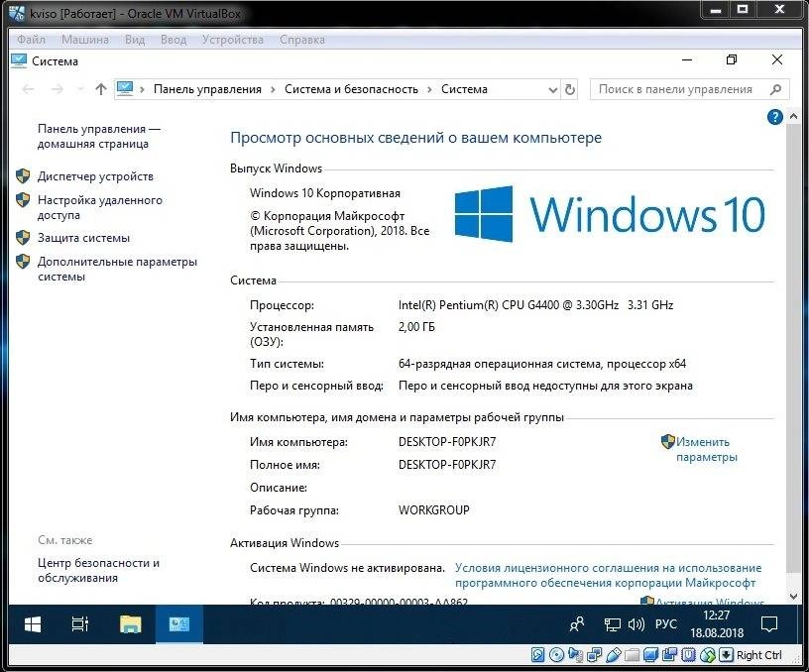
Task: Switch input language РУС
Action: [x=665, y=624]
